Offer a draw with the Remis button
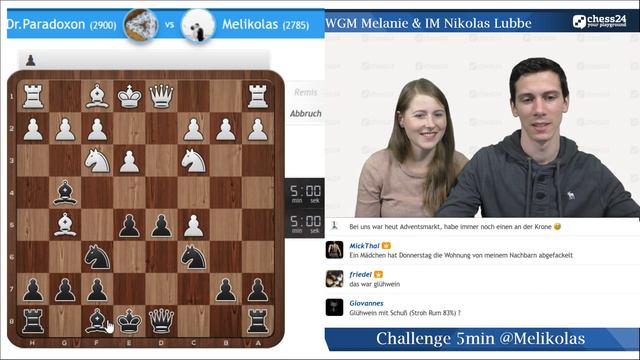 (x=306, y=92)
